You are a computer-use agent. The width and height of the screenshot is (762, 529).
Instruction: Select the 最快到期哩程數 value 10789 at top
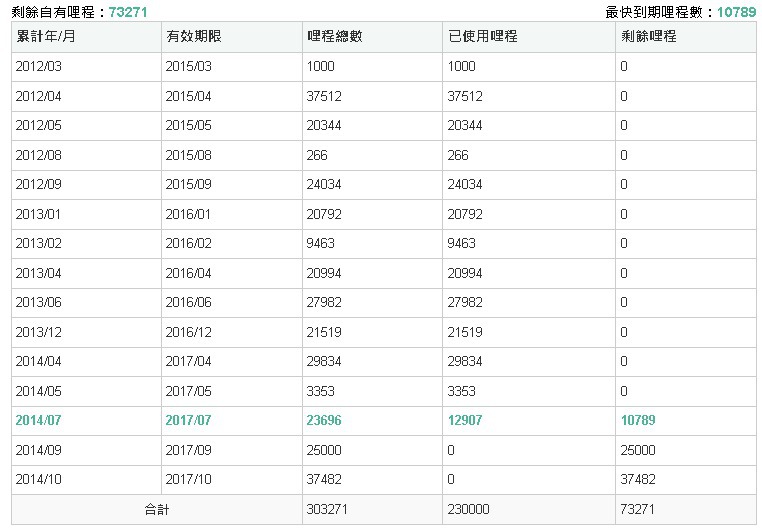tap(737, 12)
